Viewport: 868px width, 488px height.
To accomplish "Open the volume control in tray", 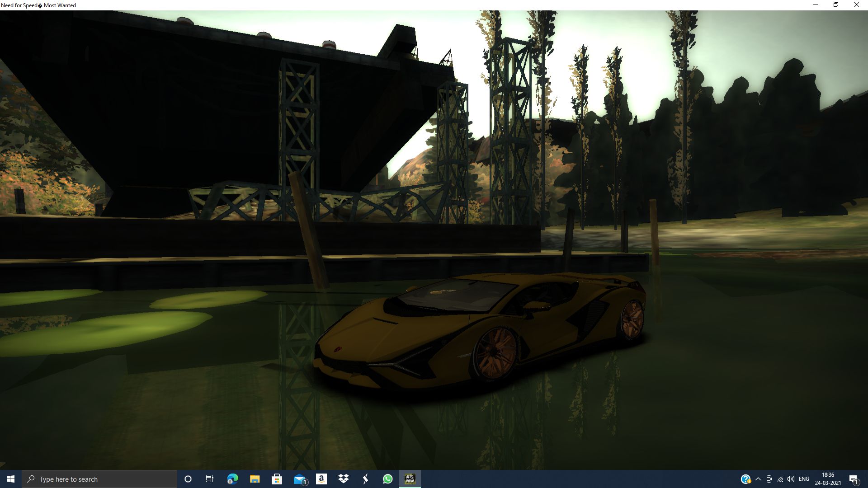I will pos(791,479).
